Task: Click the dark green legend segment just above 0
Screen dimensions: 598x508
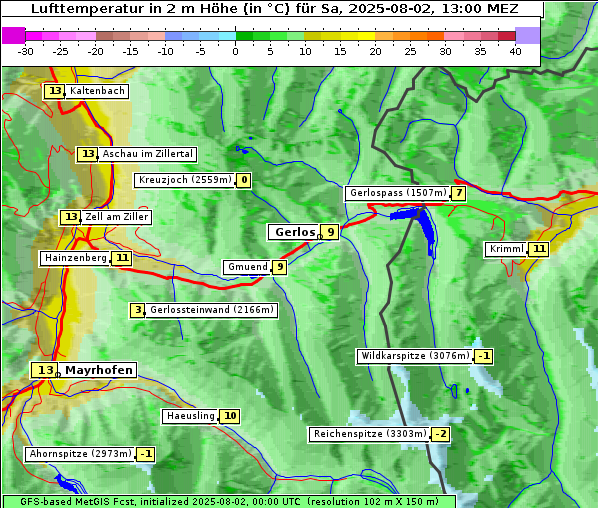Action: click(x=244, y=36)
